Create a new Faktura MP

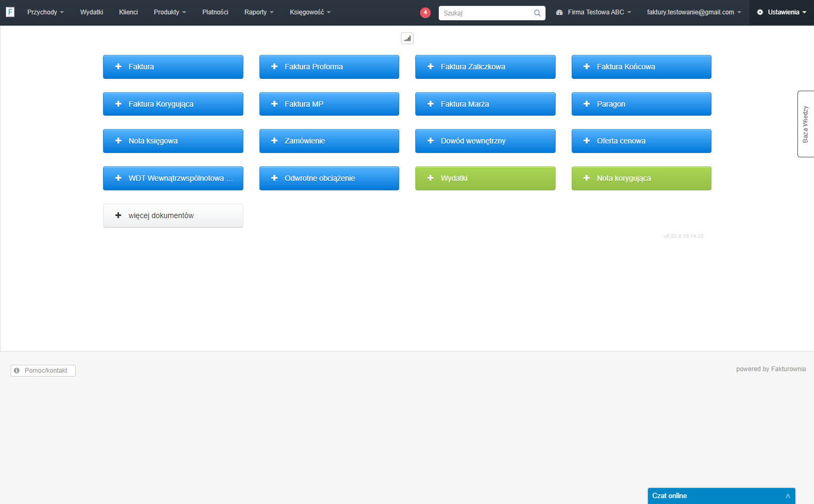click(329, 104)
